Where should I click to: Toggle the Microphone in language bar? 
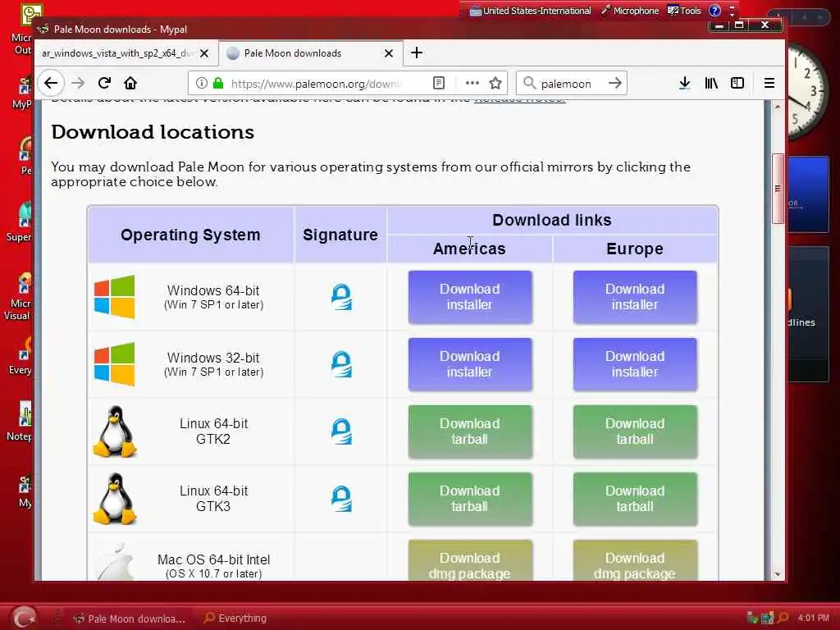tap(630, 11)
